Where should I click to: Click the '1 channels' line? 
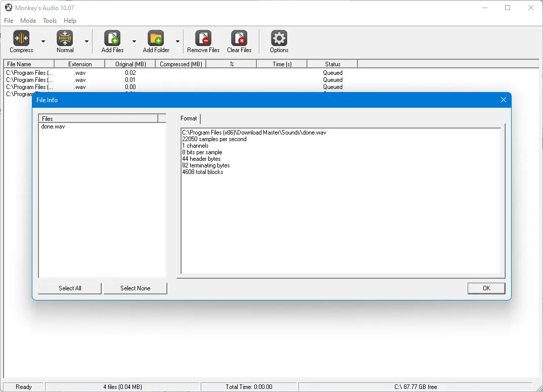tap(195, 146)
